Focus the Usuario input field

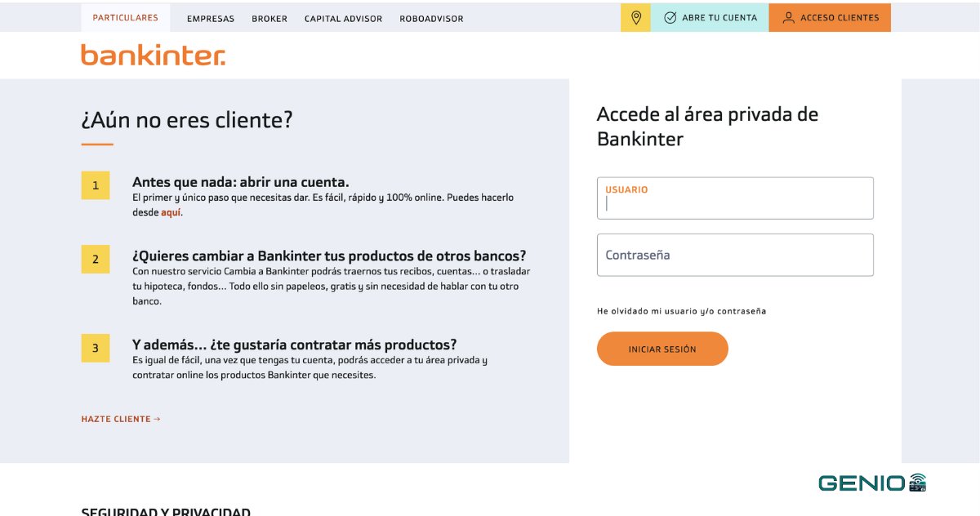735,203
